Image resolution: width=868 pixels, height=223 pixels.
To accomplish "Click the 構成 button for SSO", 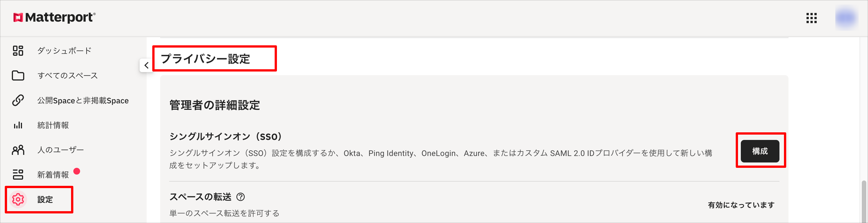I will click(760, 151).
